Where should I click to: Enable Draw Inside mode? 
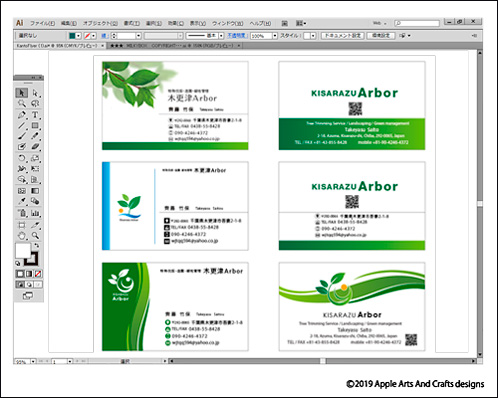pos(38,284)
